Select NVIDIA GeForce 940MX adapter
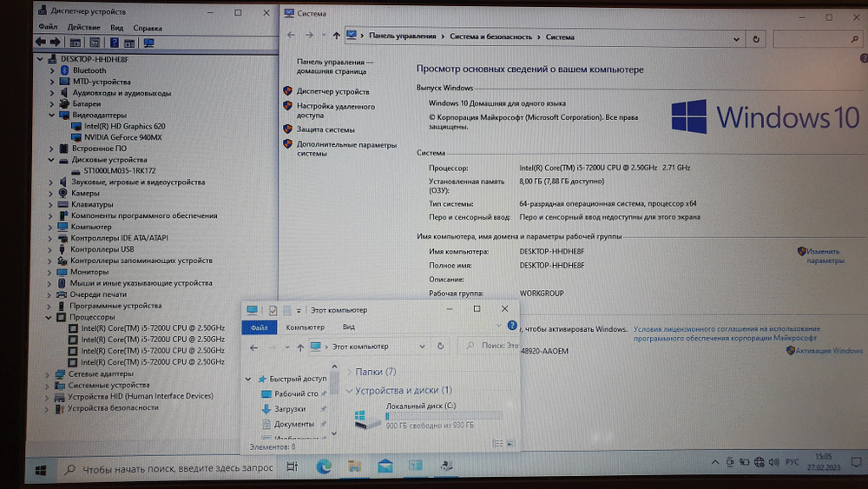The height and width of the screenshot is (489, 868). click(x=116, y=137)
